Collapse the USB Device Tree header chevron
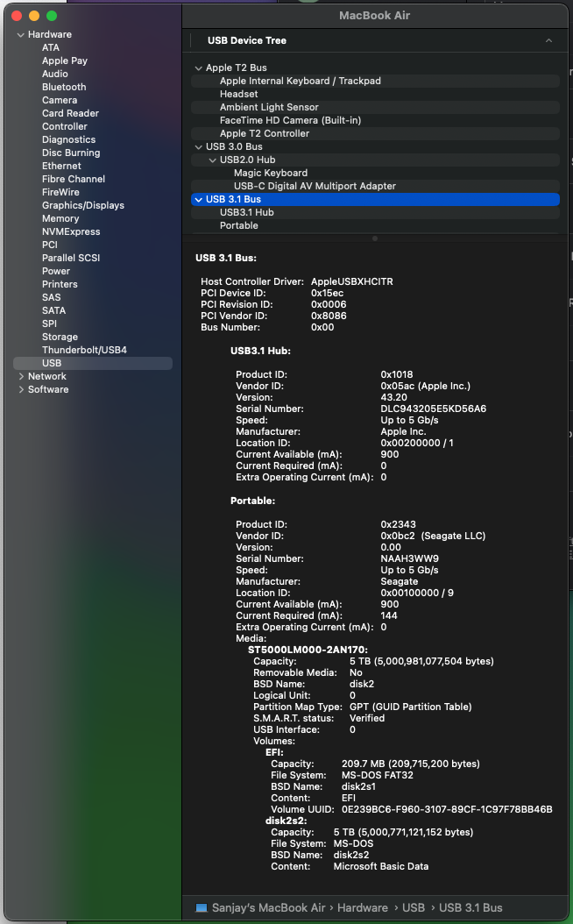The width and height of the screenshot is (573, 924). tap(548, 40)
